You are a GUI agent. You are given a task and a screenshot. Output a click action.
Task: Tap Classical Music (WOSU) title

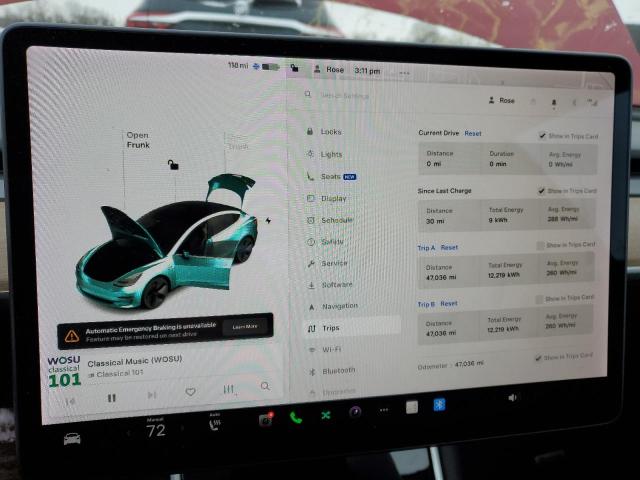pyautogui.click(x=135, y=361)
